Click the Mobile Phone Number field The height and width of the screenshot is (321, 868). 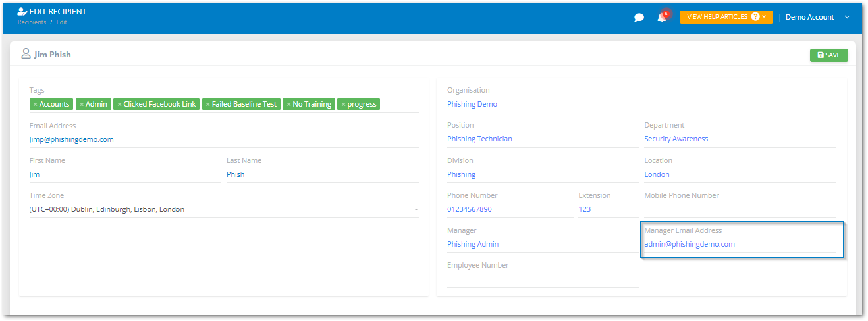point(740,209)
